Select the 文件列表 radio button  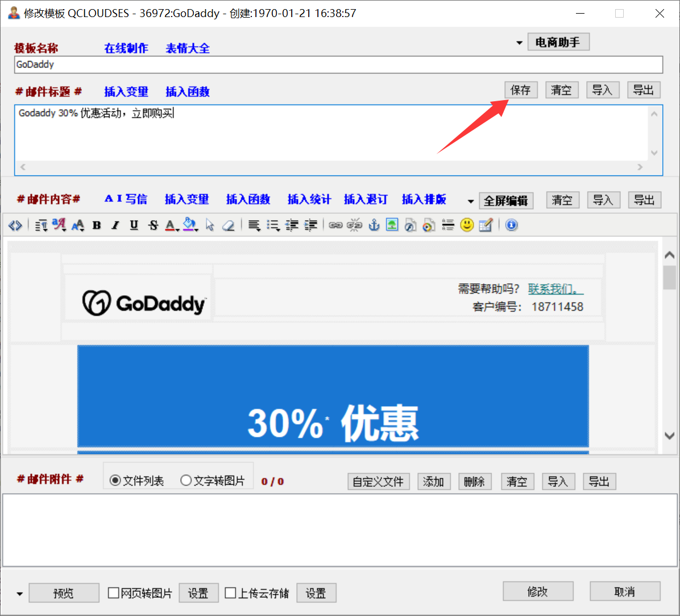pyautogui.click(x=115, y=481)
